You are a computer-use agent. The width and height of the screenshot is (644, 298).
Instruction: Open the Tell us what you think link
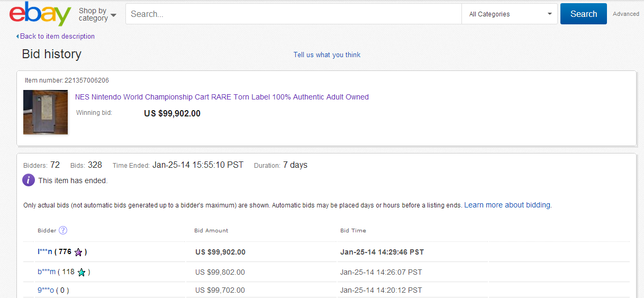tap(327, 55)
